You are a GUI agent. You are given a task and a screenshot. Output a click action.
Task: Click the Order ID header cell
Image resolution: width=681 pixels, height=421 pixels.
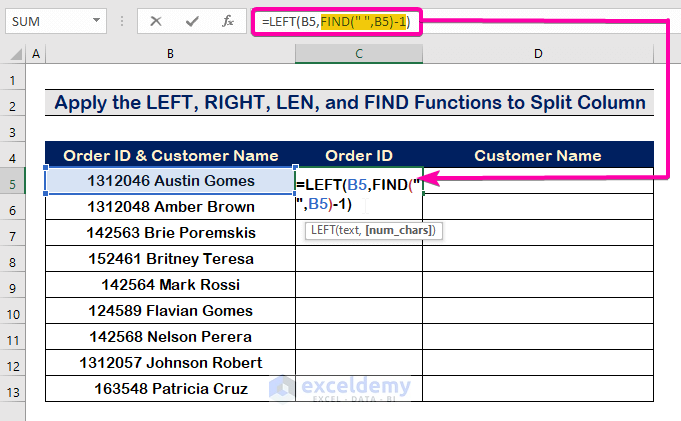click(359, 155)
